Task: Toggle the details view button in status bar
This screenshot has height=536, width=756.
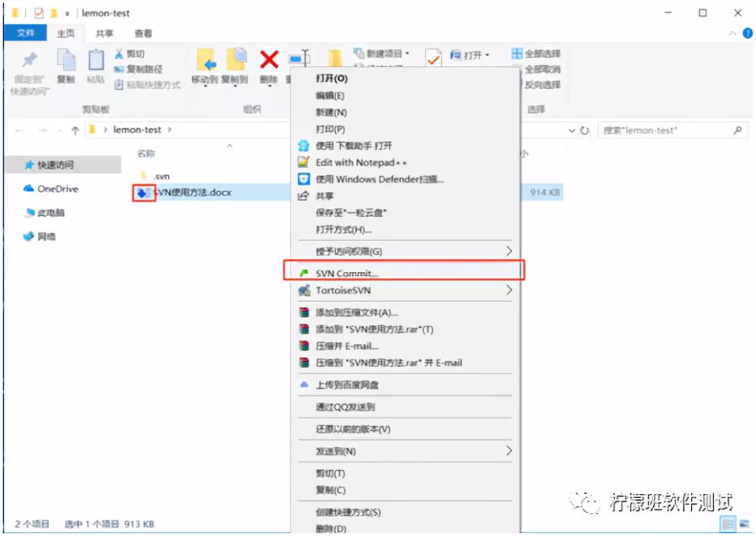Action: pos(727,523)
